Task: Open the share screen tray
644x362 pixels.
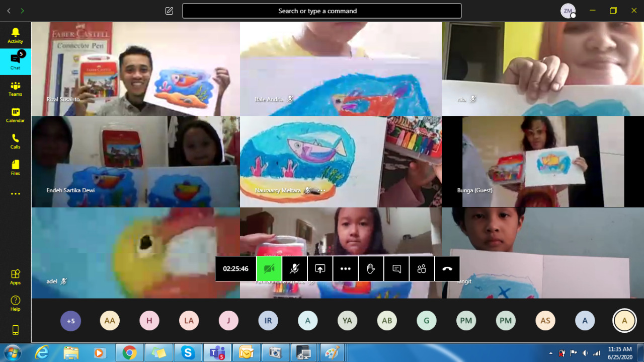Action: point(320,269)
